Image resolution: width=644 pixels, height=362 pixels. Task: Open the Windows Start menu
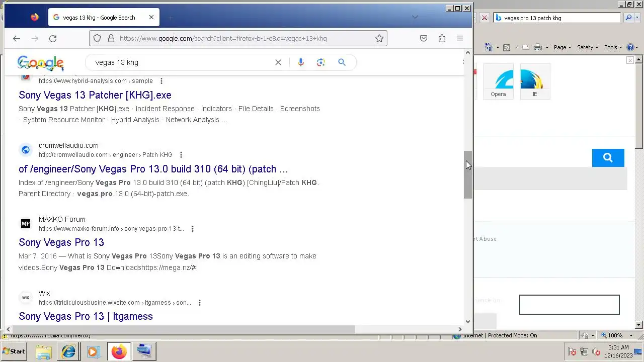14,351
